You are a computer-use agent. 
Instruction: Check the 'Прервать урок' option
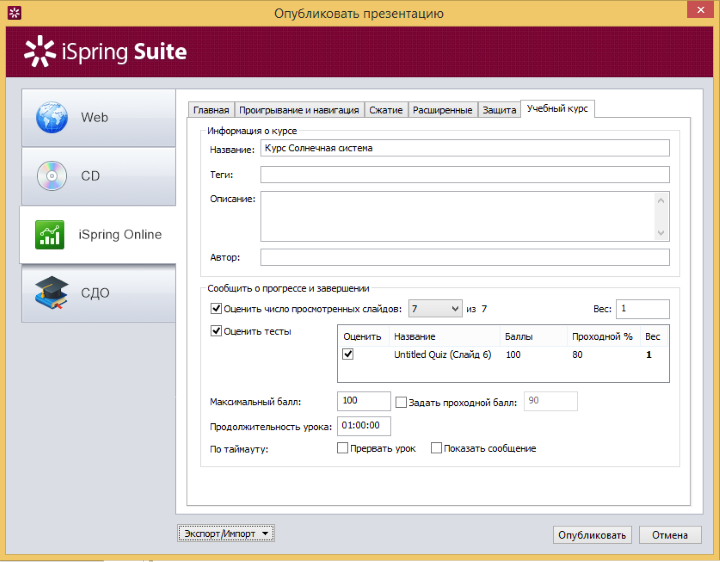(x=343, y=448)
